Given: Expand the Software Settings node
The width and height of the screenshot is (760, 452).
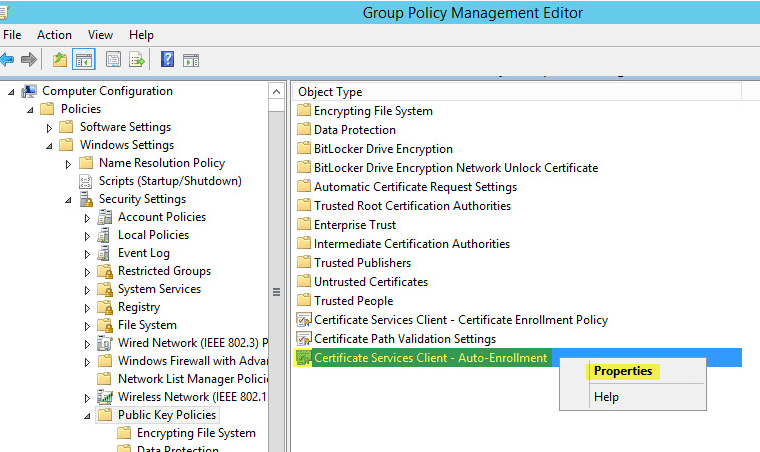Looking at the screenshot, I should 49,128.
